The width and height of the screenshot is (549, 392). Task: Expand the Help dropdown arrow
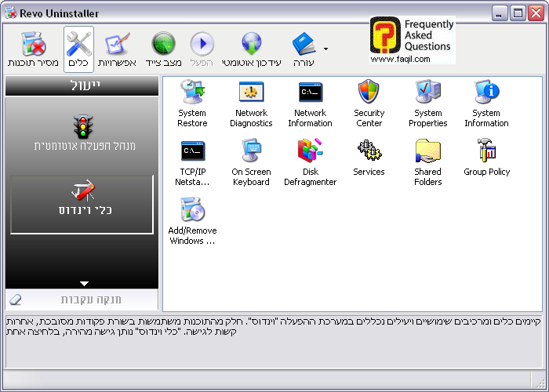(x=325, y=49)
